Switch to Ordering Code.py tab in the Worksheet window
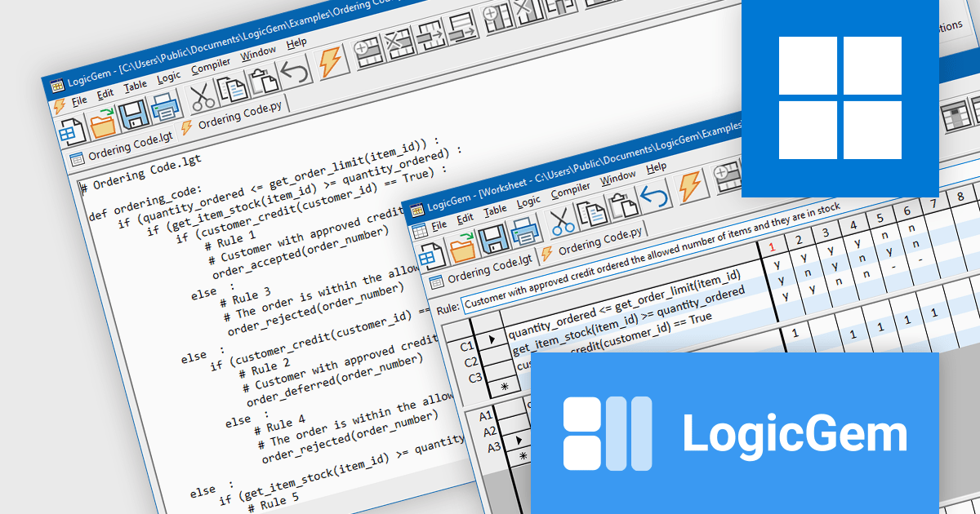The width and height of the screenshot is (980, 514). click(x=591, y=243)
